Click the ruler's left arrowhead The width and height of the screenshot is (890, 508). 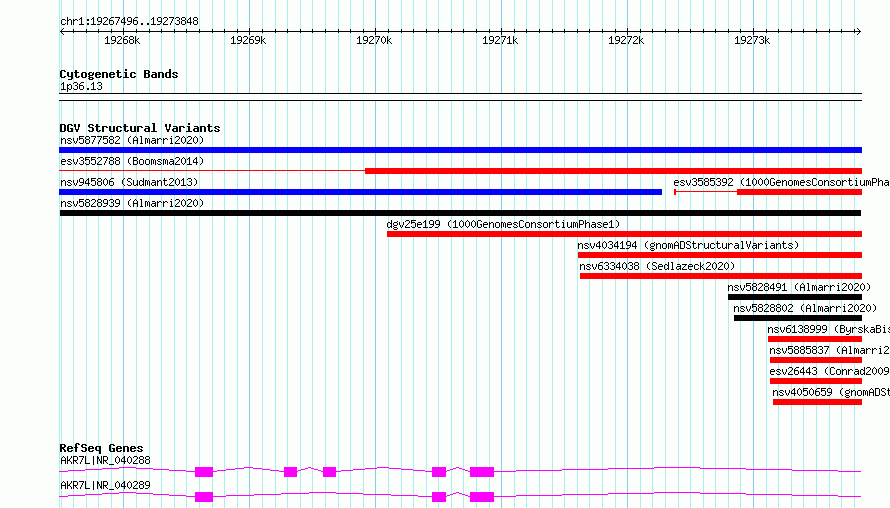62,31
